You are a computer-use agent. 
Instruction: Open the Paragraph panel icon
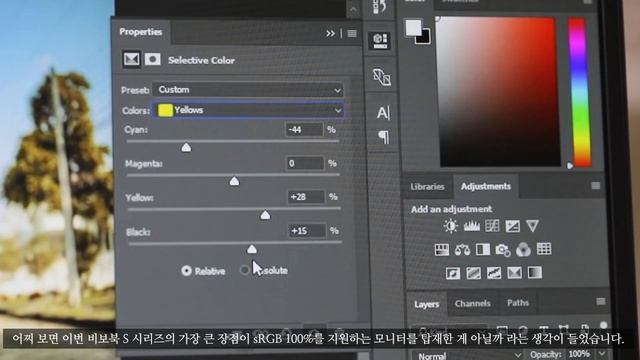click(x=384, y=137)
